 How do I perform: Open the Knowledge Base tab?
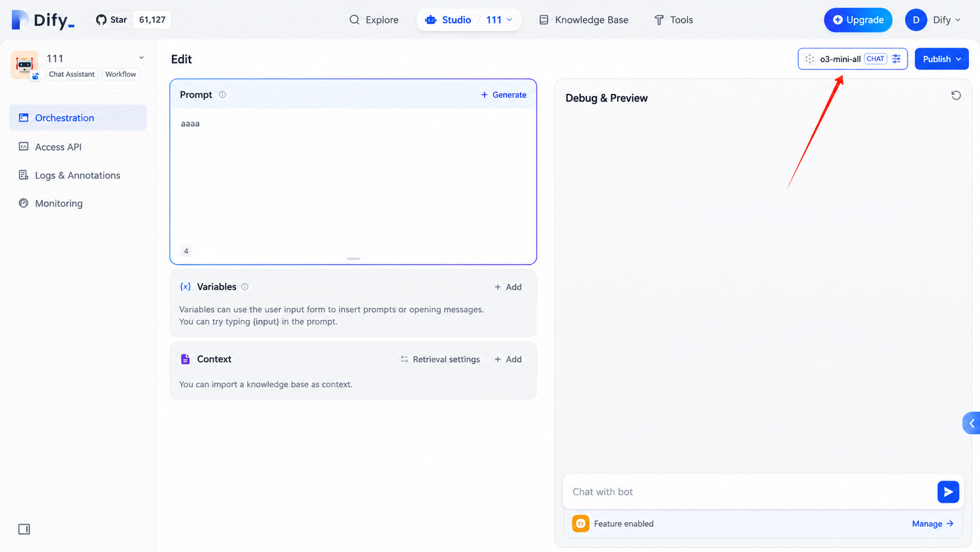tap(584, 20)
